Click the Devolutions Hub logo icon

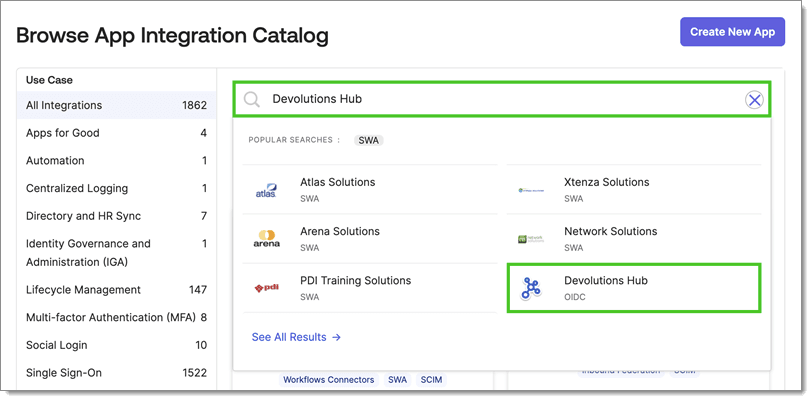[x=531, y=288]
